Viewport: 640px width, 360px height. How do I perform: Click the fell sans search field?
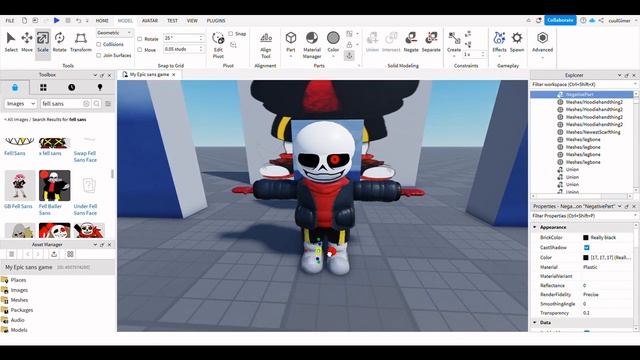coord(61,104)
